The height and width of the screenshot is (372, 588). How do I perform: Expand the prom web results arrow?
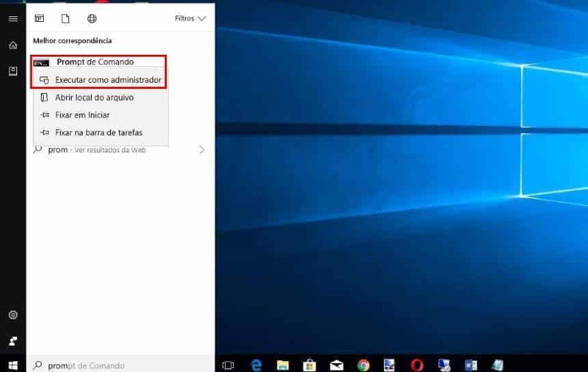coord(202,150)
